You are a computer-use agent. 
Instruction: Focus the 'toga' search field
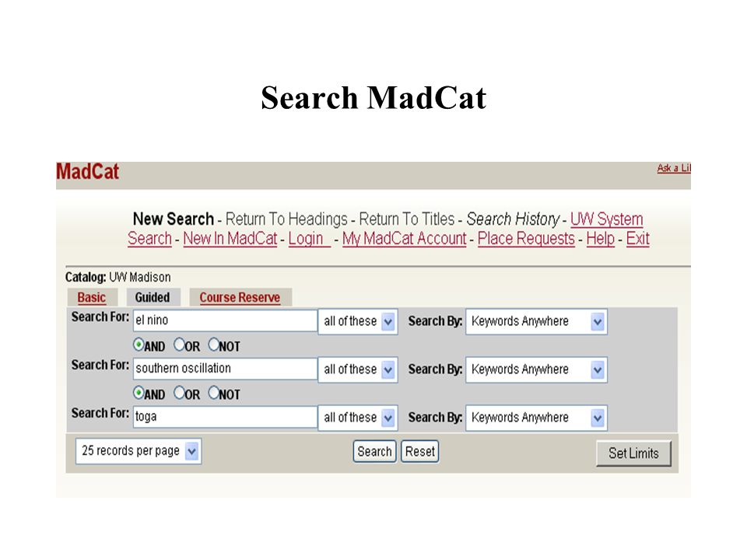click(225, 417)
